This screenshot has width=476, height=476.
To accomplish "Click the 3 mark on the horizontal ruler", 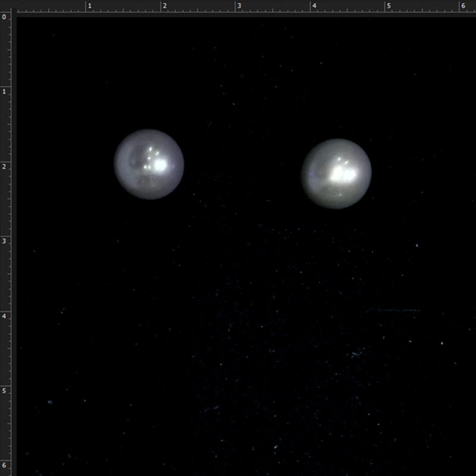I will [239, 6].
